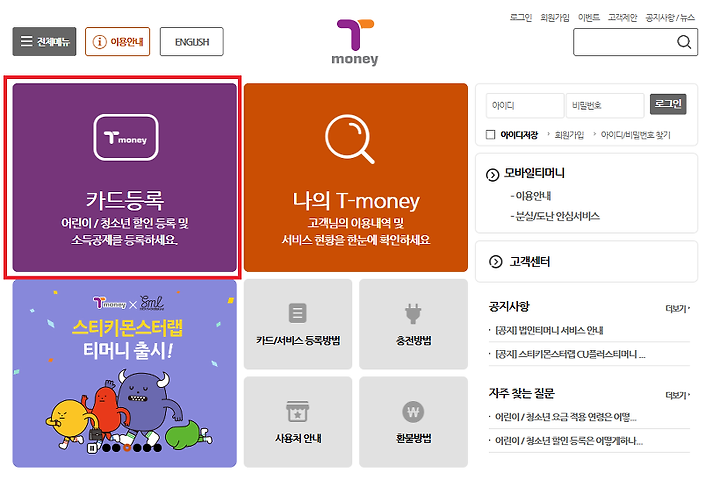The height and width of the screenshot is (487, 720).
Task: Open 카드/서비스 등록방법 document icon tile
Action: (298, 324)
